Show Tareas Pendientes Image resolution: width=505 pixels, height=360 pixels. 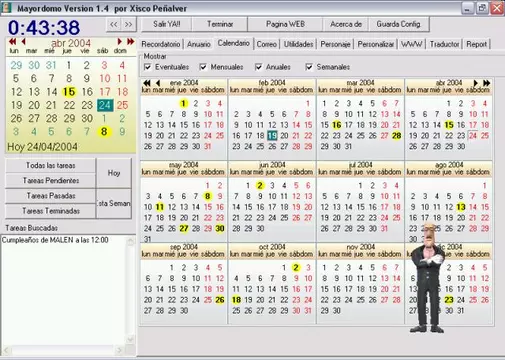(x=50, y=181)
